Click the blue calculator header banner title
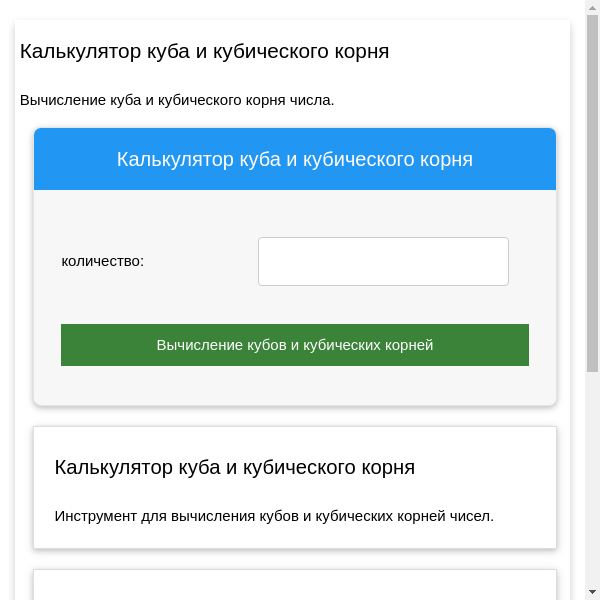 pos(295,159)
